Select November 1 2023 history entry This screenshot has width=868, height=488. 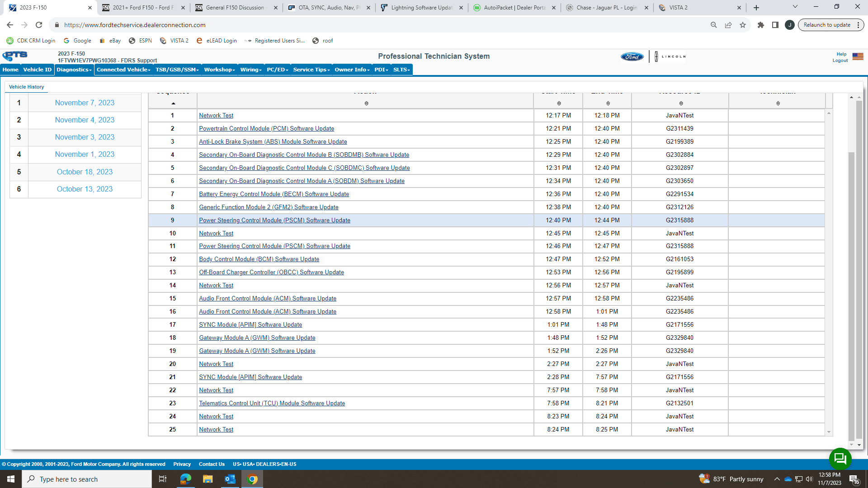(85, 155)
